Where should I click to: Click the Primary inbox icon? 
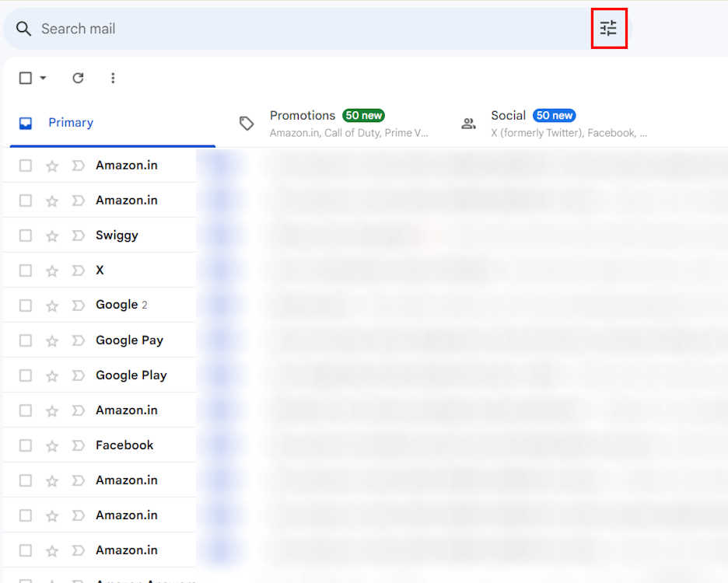(26, 123)
